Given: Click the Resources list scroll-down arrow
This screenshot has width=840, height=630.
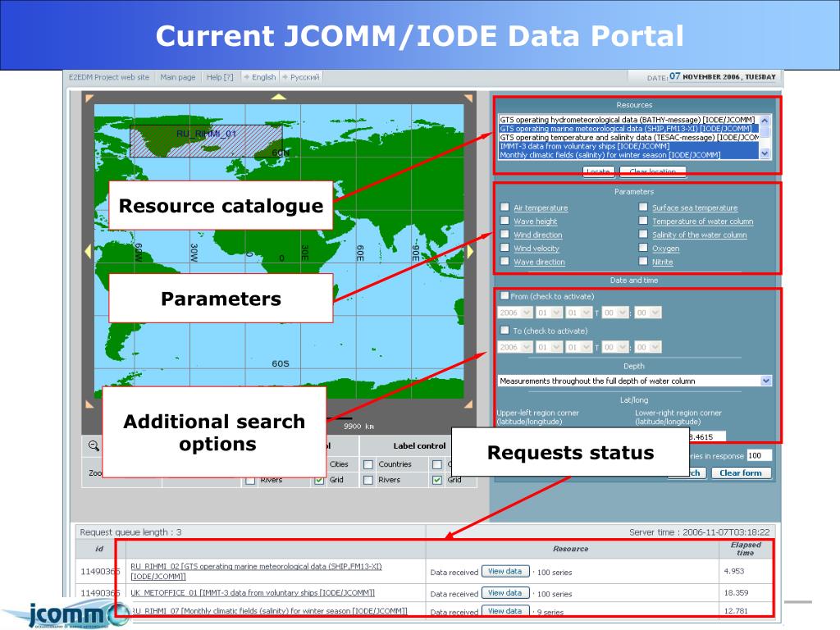Looking at the screenshot, I should [765, 153].
